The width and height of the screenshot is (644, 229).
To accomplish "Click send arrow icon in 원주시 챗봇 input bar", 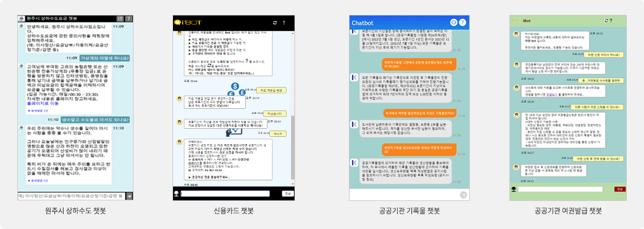I will point(129,196).
